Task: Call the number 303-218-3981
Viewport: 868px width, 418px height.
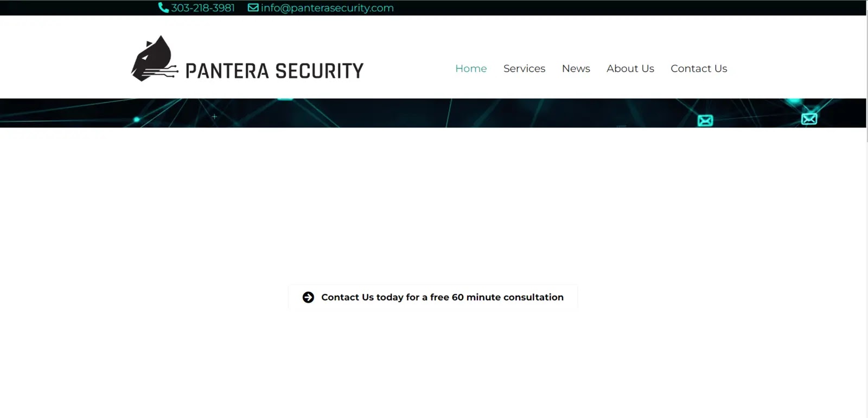Action: coord(203,8)
